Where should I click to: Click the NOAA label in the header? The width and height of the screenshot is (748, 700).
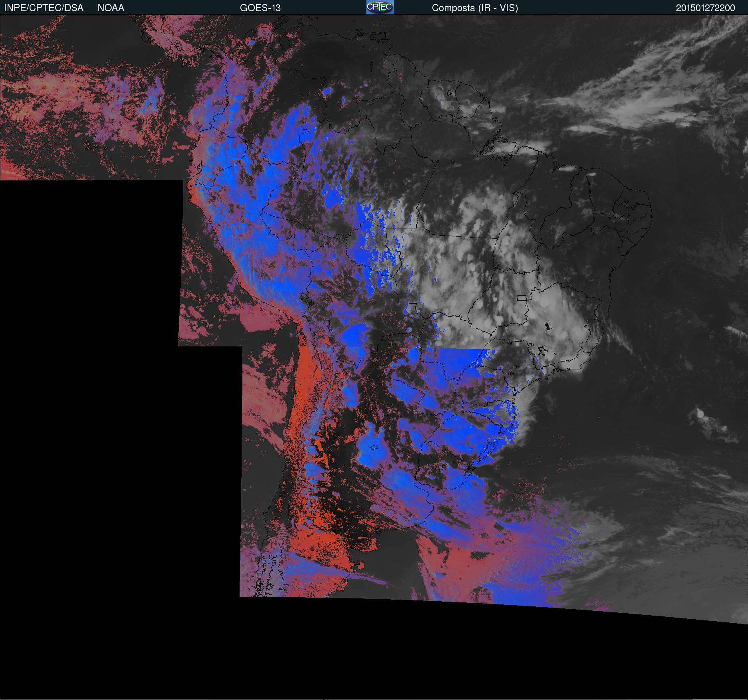111,8
